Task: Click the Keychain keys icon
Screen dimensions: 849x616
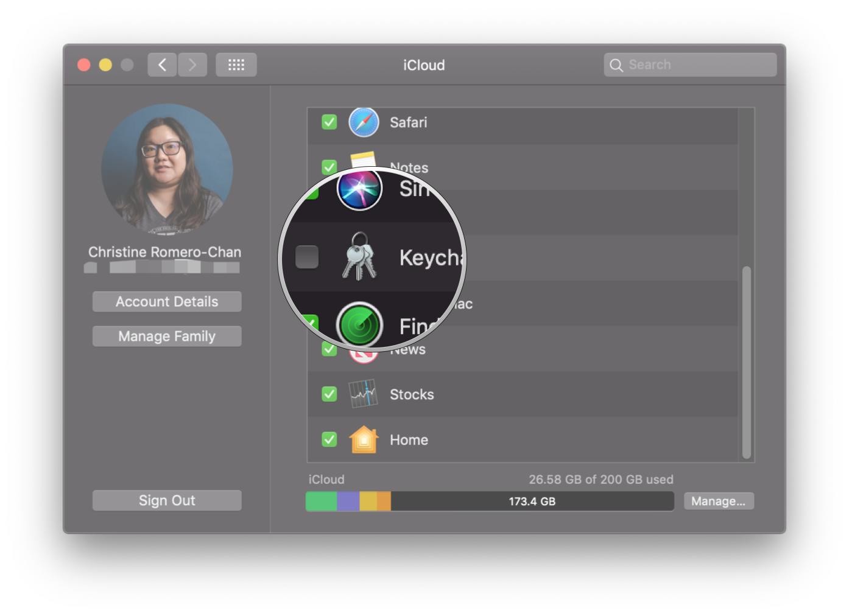Action: click(359, 256)
